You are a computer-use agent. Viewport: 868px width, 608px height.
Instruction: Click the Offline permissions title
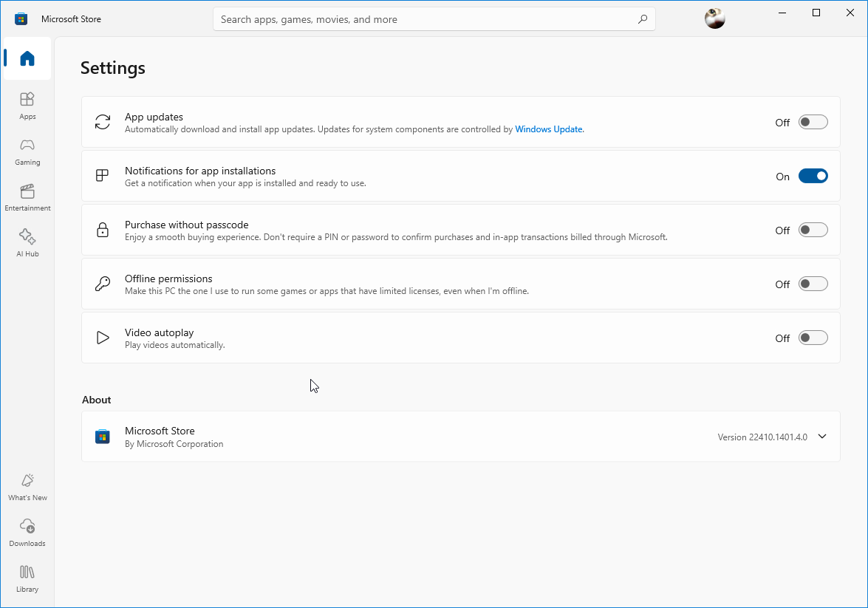[x=168, y=279]
